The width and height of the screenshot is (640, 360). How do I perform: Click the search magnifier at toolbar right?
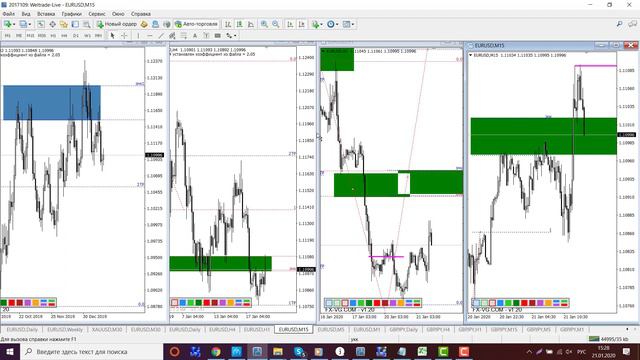[620, 24]
